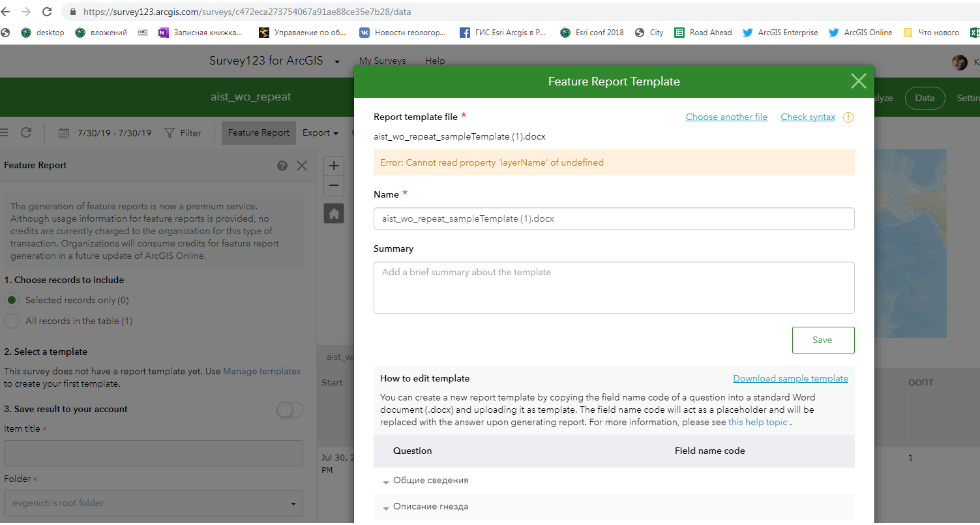The width and height of the screenshot is (980, 525).
Task: Open the Road Ahead spreadsheet bookmark
Action: point(703,33)
